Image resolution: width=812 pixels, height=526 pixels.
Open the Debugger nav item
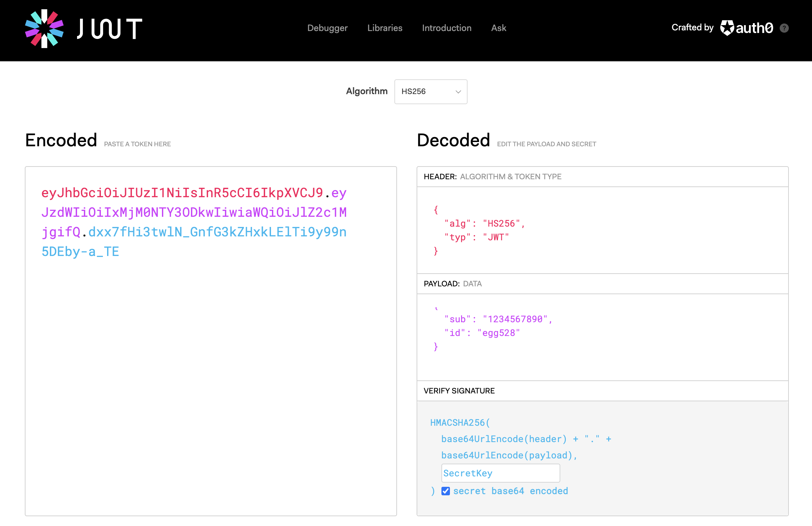pyautogui.click(x=327, y=28)
